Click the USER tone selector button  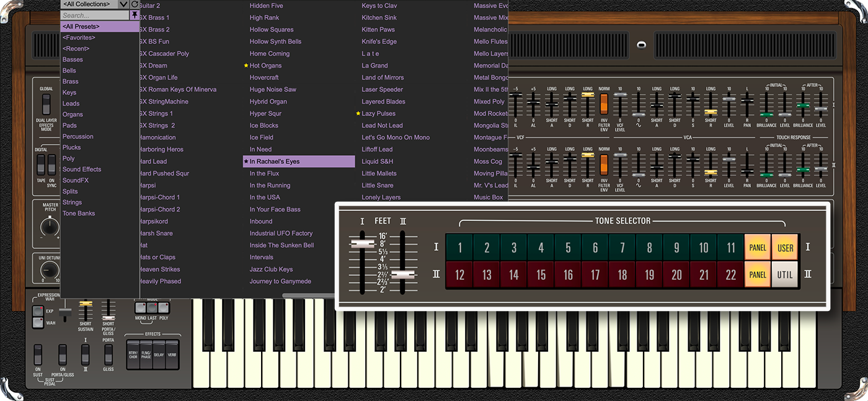coord(785,247)
